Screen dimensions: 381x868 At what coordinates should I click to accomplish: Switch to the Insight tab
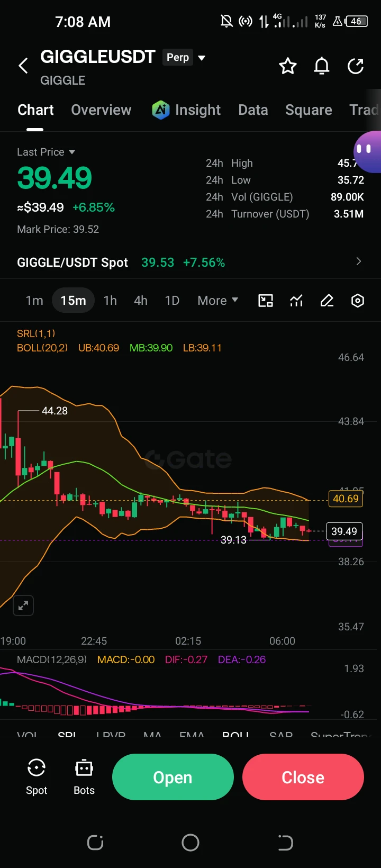coord(197,110)
